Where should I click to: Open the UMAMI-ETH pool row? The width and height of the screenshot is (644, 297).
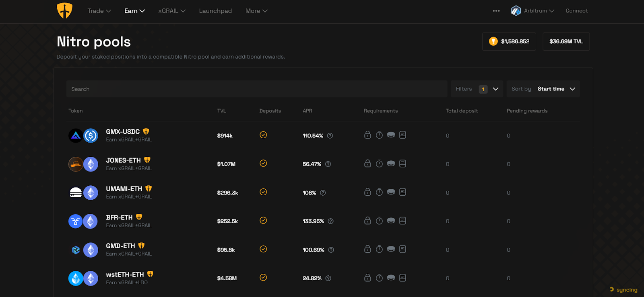coord(323,193)
